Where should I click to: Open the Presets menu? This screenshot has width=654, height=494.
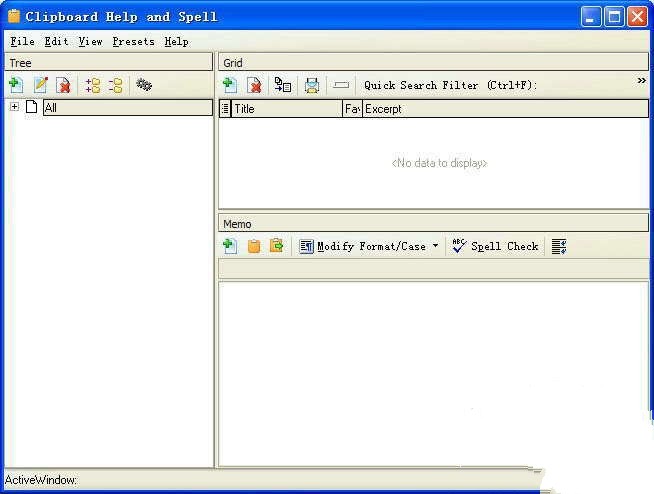133,41
